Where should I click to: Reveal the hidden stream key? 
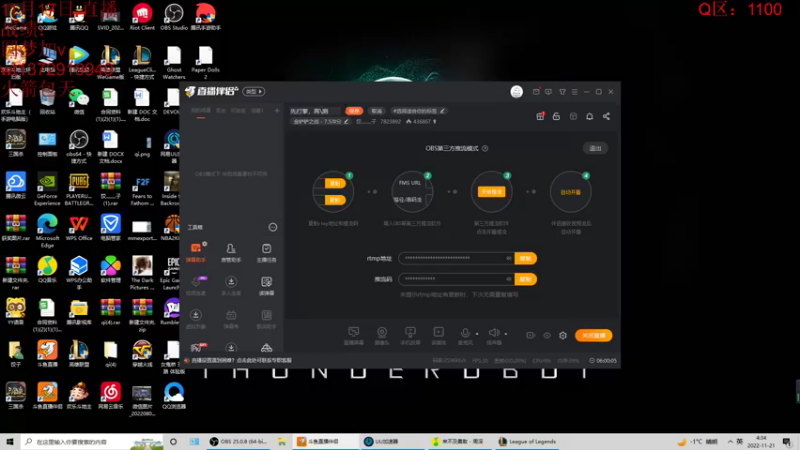(508, 279)
